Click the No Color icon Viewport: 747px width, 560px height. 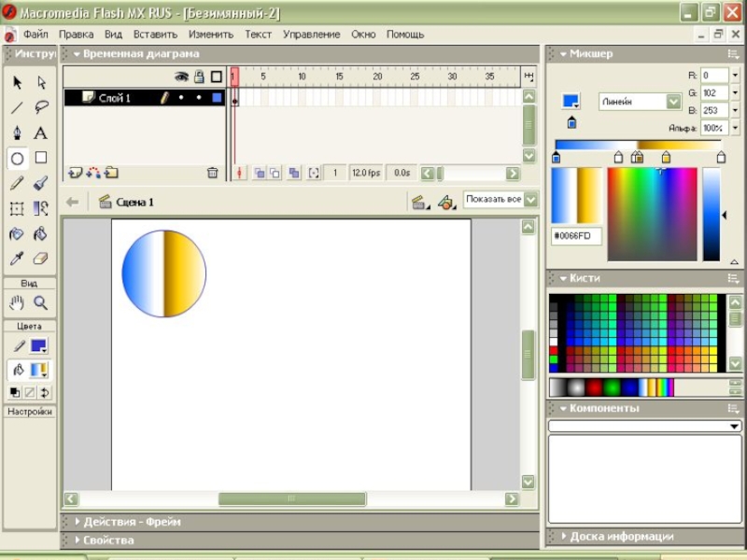[30, 393]
